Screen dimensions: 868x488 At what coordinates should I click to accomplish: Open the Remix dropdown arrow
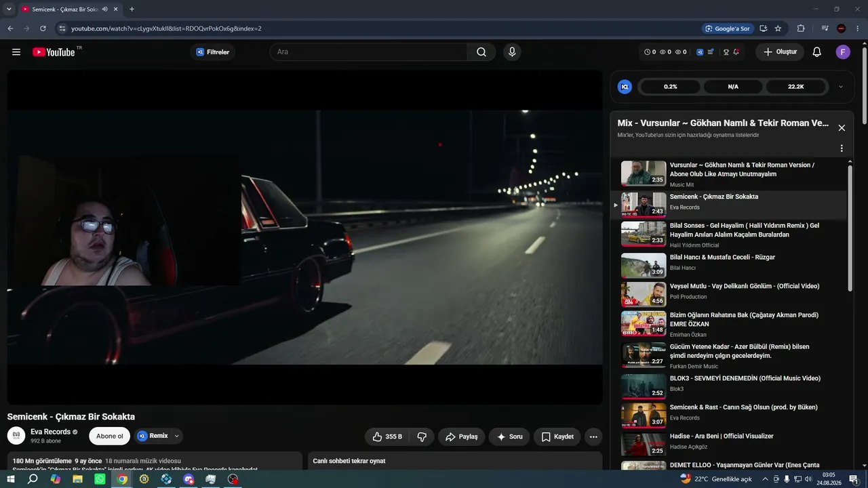(176, 436)
